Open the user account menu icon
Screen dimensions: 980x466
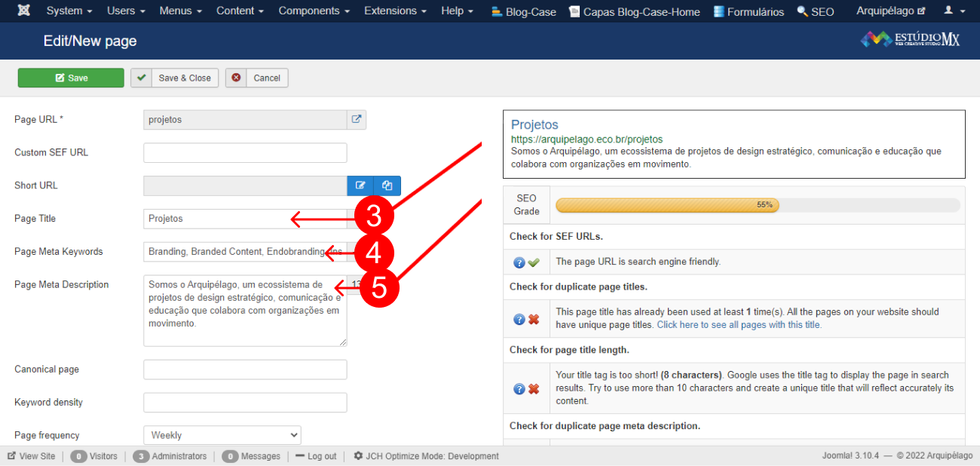(x=952, y=11)
